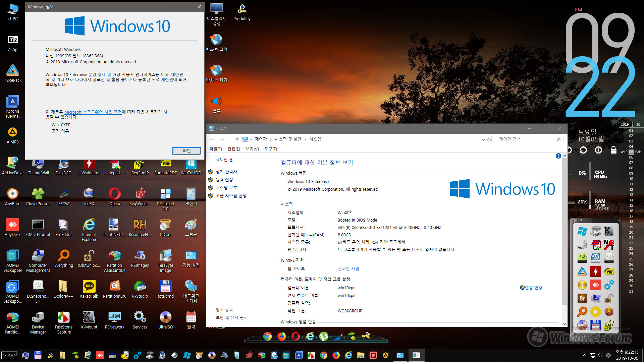Viewport: 644px width, 362px height.
Task: Open AnyDesk desktop icon
Action: click(13, 228)
